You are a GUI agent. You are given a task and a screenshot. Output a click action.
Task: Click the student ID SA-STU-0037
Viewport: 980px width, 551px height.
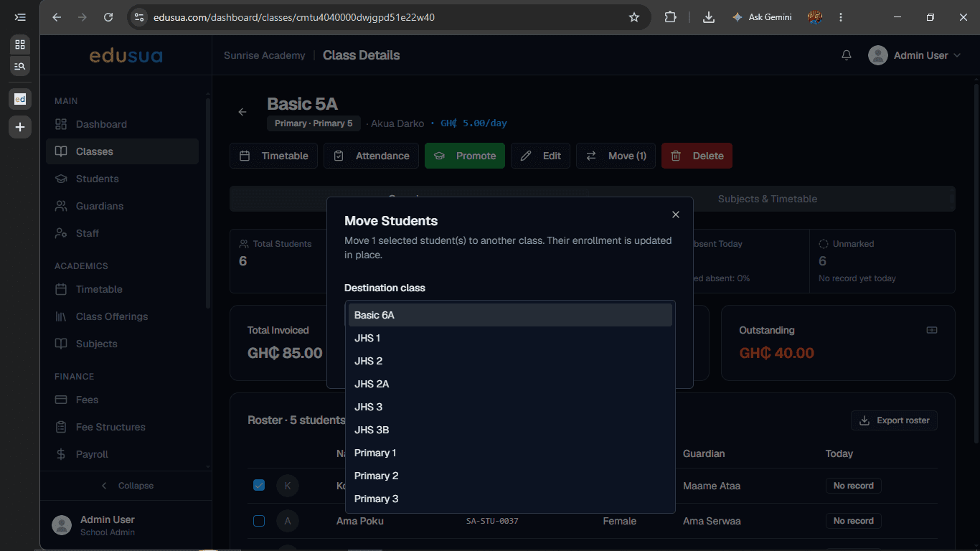pyautogui.click(x=492, y=521)
